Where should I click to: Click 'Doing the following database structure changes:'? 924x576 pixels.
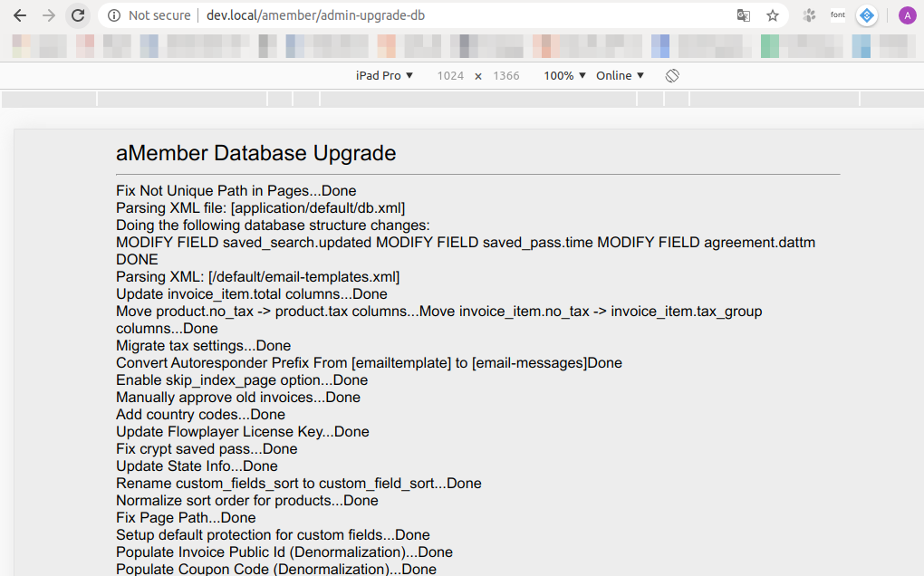273,225
